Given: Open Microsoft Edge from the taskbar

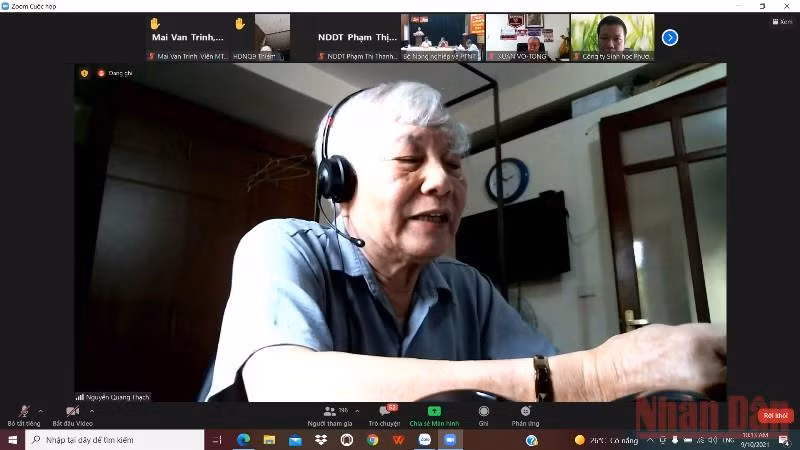Looking at the screenshot, I should pyautogui.click(x=243, y=440).
